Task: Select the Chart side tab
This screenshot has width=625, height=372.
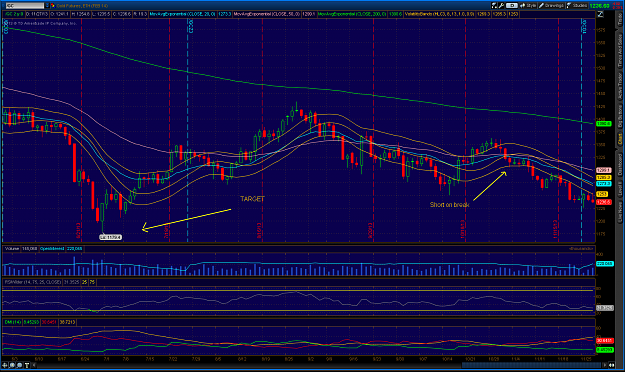Action: (620, 139)
